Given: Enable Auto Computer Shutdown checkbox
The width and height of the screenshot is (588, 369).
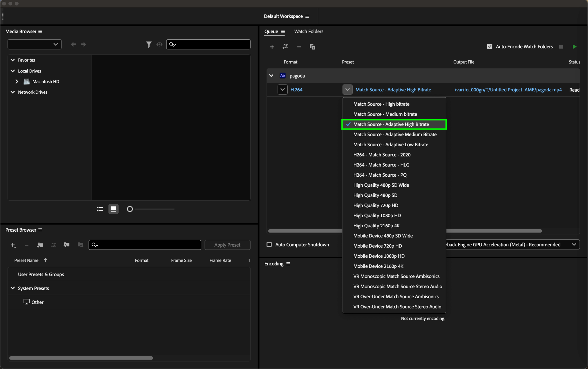Looking at the screenshot, I should coord(269,245).
